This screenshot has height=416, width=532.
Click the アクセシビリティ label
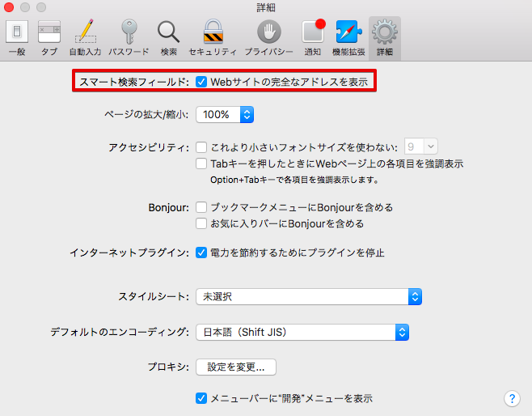[149, 147]
